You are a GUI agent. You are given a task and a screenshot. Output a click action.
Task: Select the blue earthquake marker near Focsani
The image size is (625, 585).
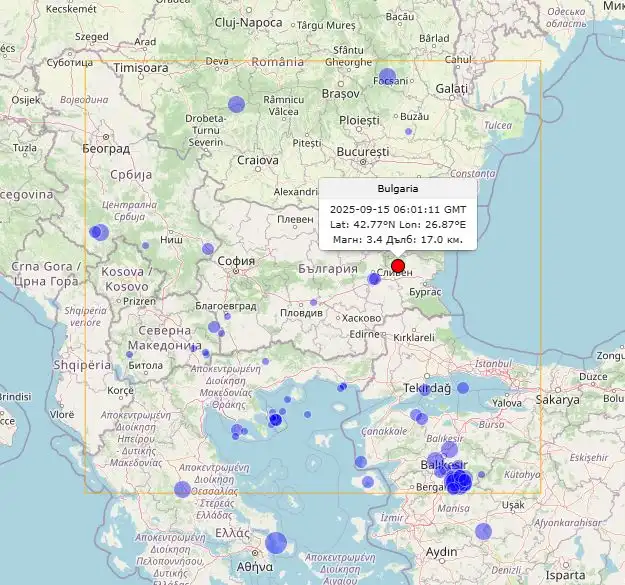coord(387,76)
